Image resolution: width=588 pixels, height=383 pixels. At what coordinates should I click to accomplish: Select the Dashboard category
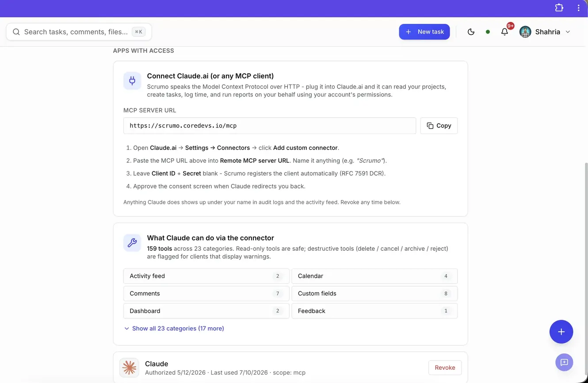[x=206, y=311]
